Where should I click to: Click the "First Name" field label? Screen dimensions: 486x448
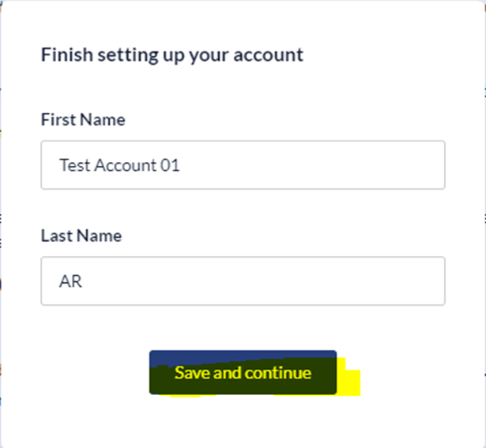[x=83, y=120]
